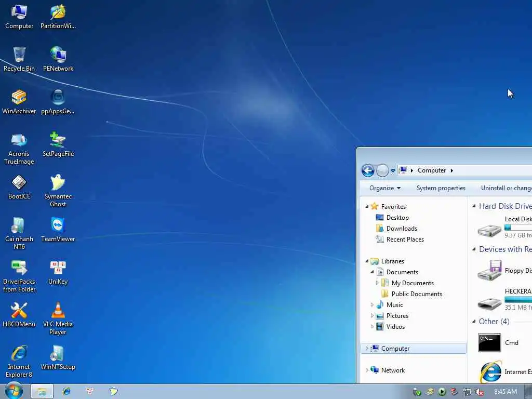Expand address bar arrow after Computer
Screen dimensions: 532x399
tap(451, 170)
